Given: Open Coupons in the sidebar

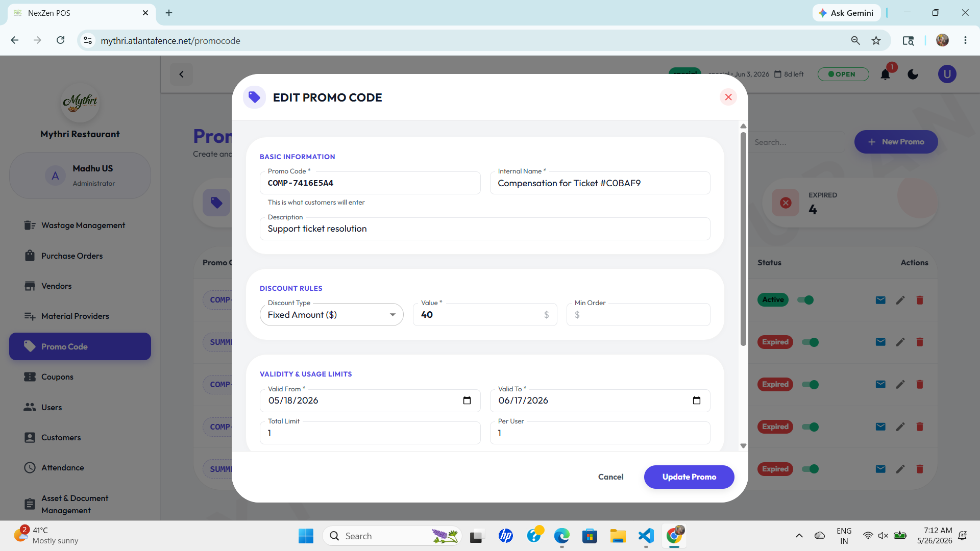Looking at the screenshot, I should click(80, 377).
